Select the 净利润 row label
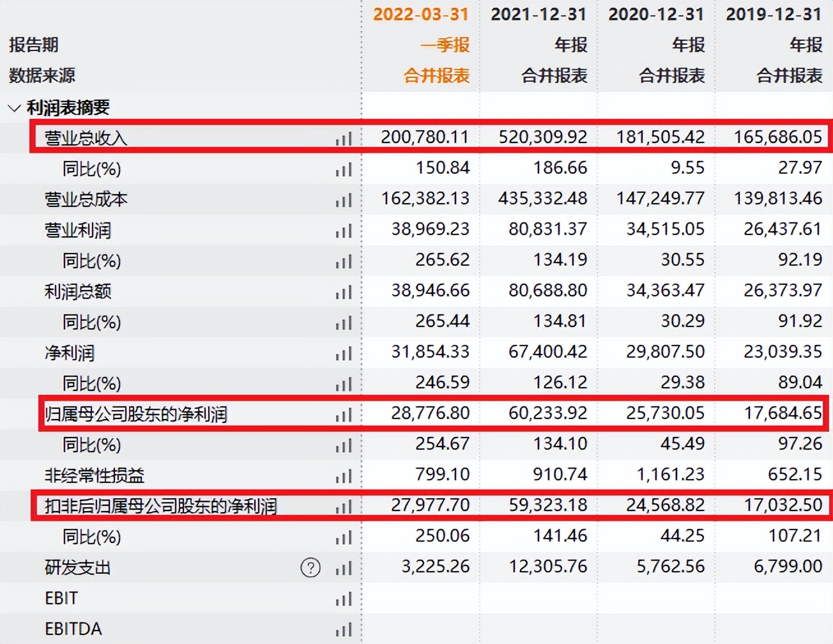The width and height of the screenshot is (833, 644). point(69,353)
